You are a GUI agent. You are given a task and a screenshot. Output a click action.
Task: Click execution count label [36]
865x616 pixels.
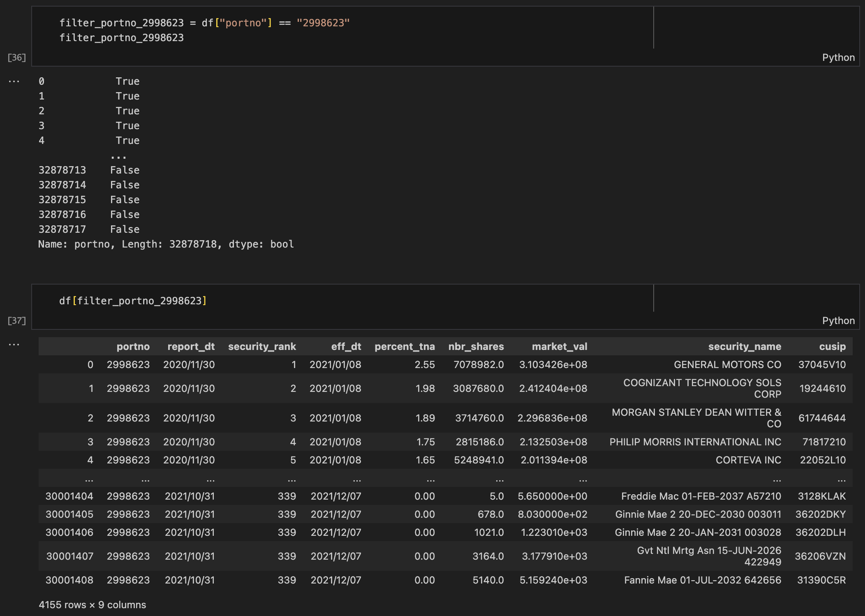(x=17, y=58)
